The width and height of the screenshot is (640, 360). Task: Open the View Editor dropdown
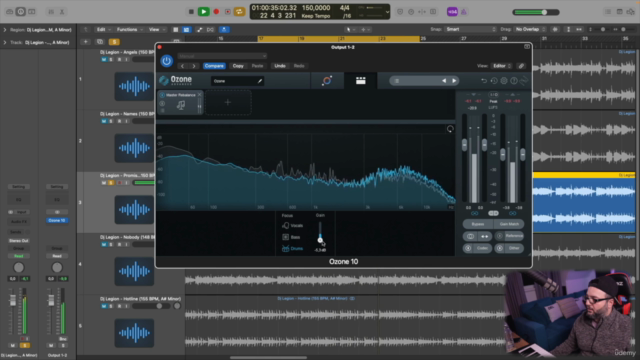[502, 66]
